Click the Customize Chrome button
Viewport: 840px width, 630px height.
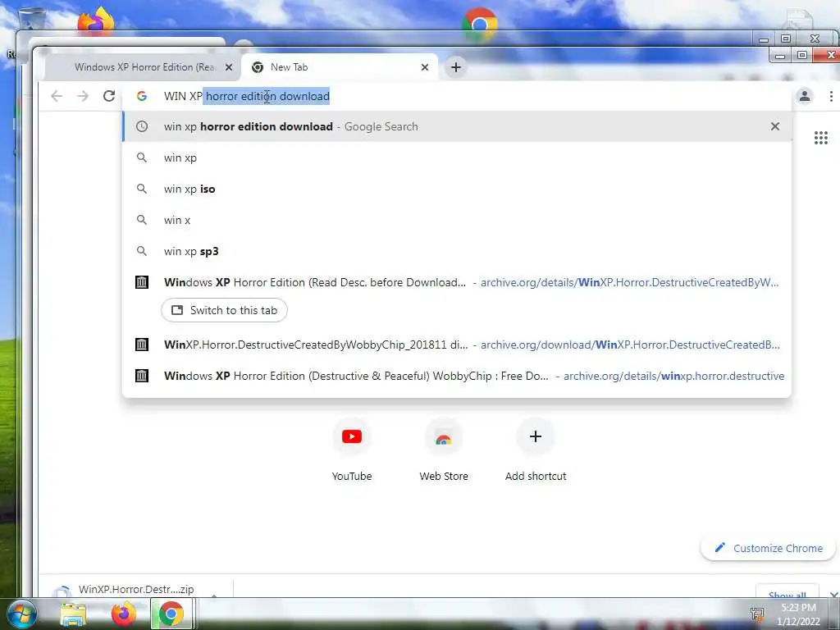pyautogui.click(x=768, y=548)
